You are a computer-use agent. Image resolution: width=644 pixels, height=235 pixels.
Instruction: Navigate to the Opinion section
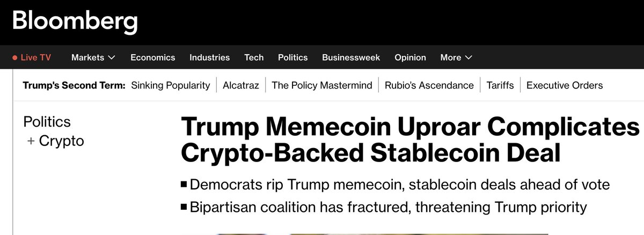coord(410,57)
